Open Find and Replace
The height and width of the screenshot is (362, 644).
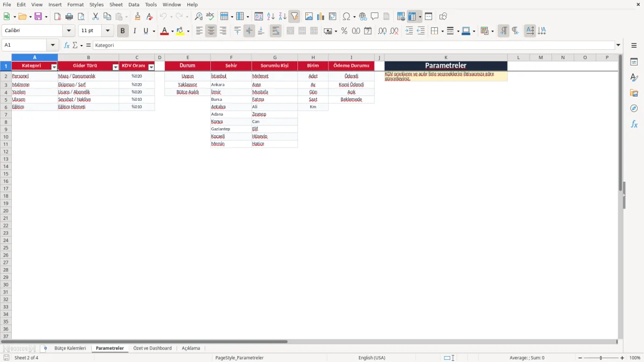199,17
